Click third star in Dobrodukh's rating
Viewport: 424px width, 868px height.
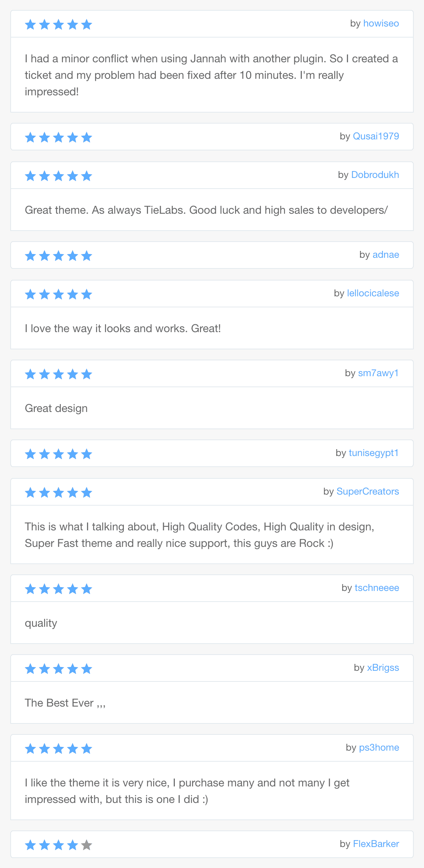click(x=59, y=176)
